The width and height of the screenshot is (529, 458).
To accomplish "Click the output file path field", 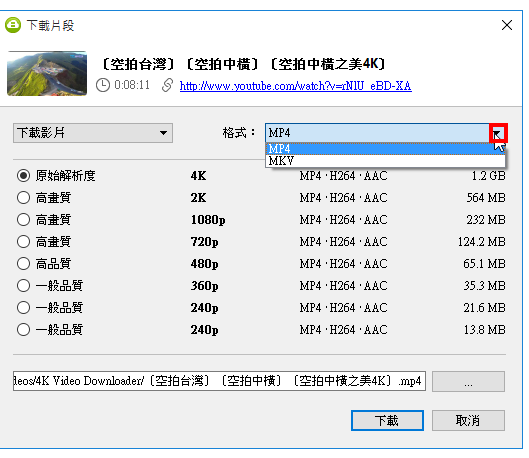I will click(x=219, y=381).
